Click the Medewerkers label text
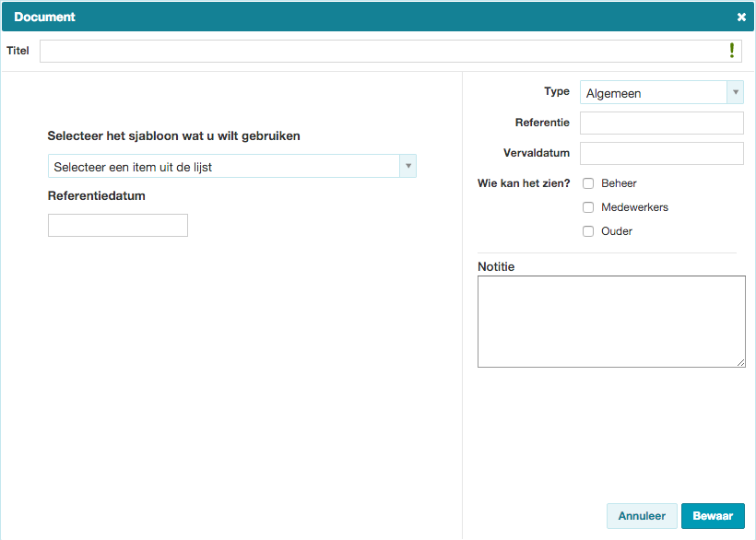Screen dimensions: 756x540 click(x=634, y=207)
